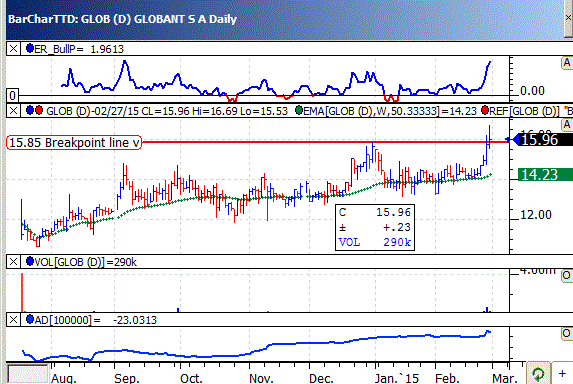Image resolution: width=573 pixels, height=384 pixels.
Task: Click the blue VOL series dot
Action: 30,261
